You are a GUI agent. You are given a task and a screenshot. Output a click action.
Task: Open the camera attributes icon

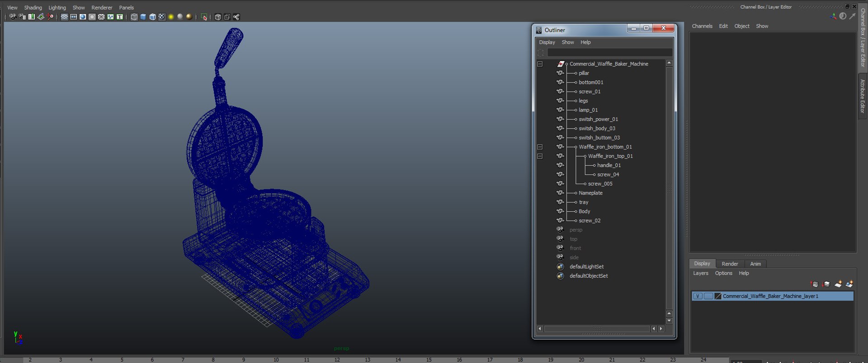22,17
